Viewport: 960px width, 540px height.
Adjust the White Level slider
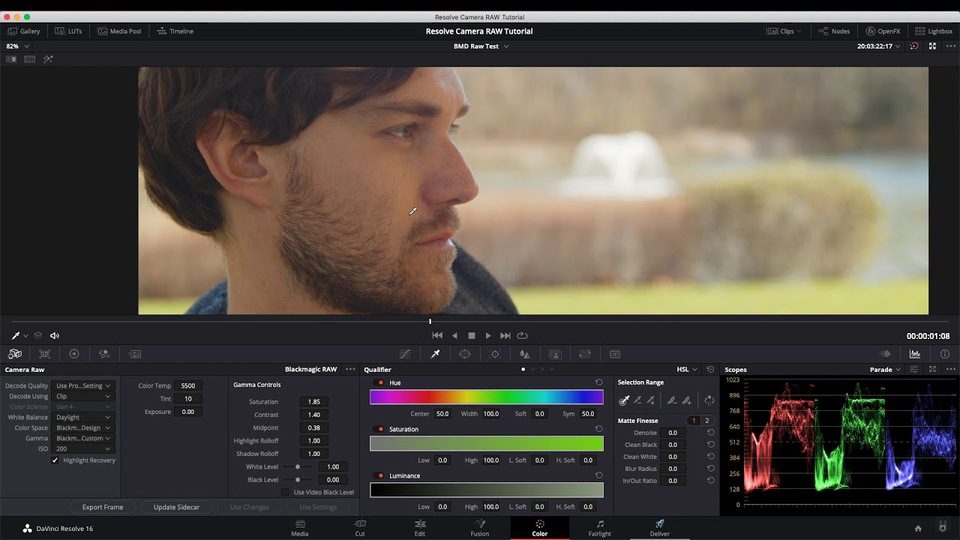coord(297,467)
